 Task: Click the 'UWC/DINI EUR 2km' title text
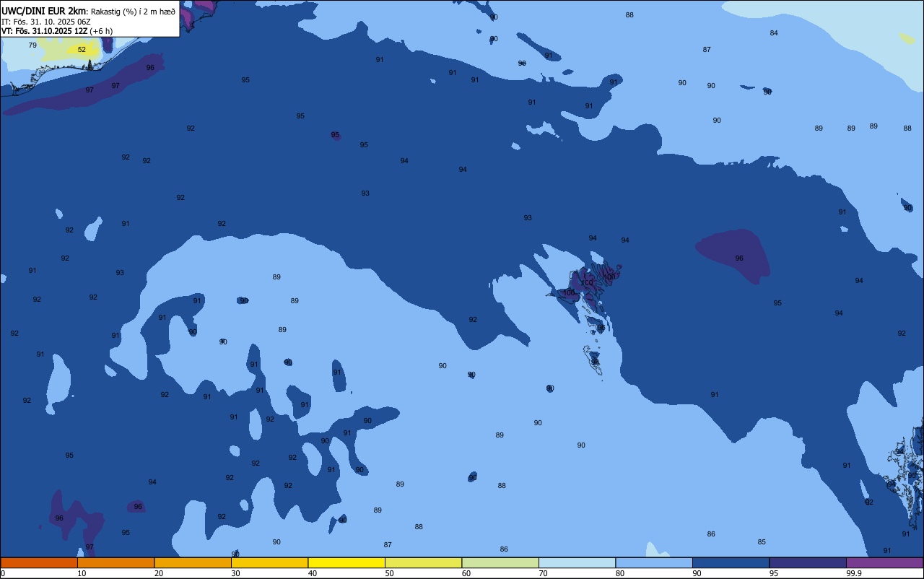coord(45,11)
